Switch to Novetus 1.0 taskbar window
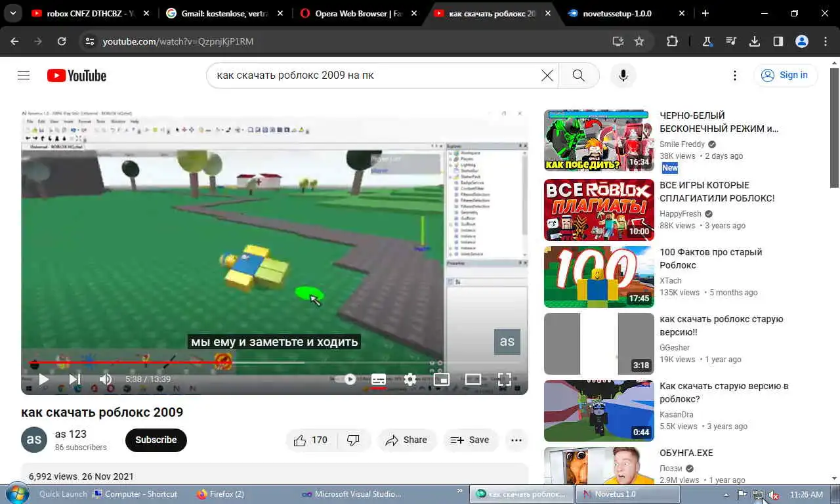The width and height of the screenshot is (840, 504). pyautogui.click(x=627, y=494)
